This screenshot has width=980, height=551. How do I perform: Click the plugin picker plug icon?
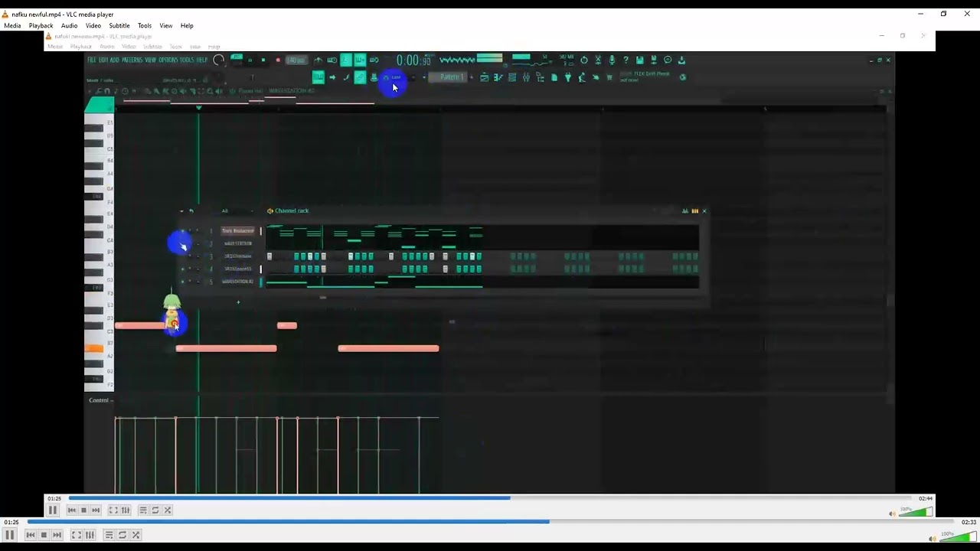(x=567, y=77)
